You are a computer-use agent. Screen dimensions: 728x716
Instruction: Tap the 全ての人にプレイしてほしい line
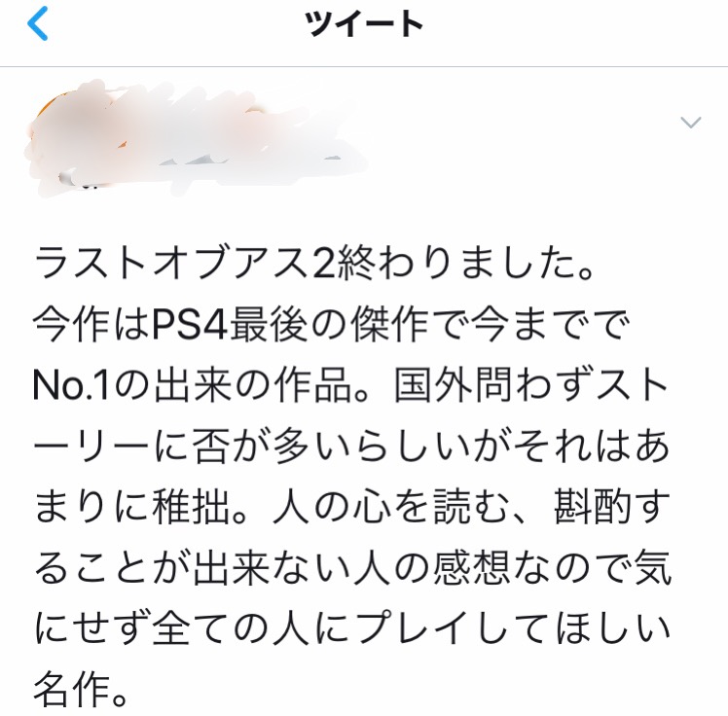411,628
